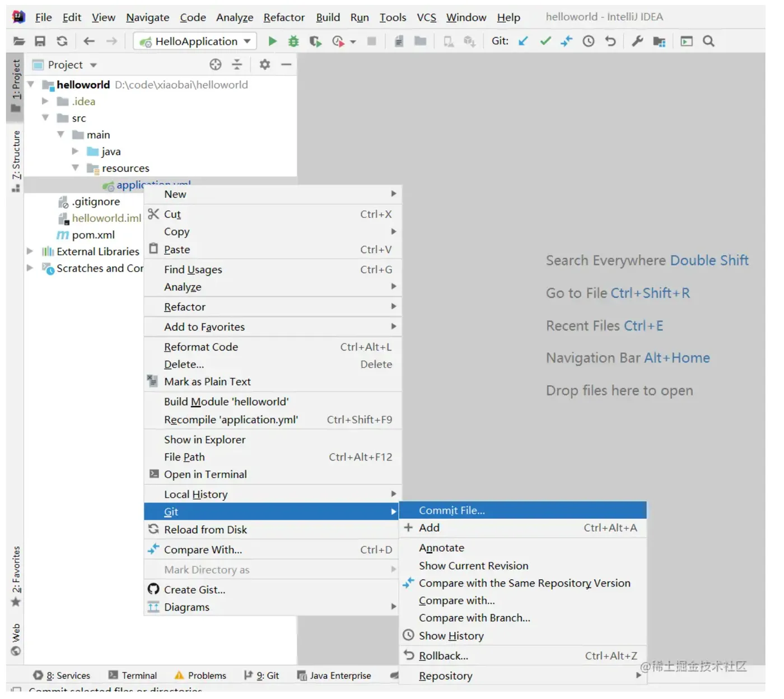Collapse the resources folder node
784x699 pixels.
(76, 169)
